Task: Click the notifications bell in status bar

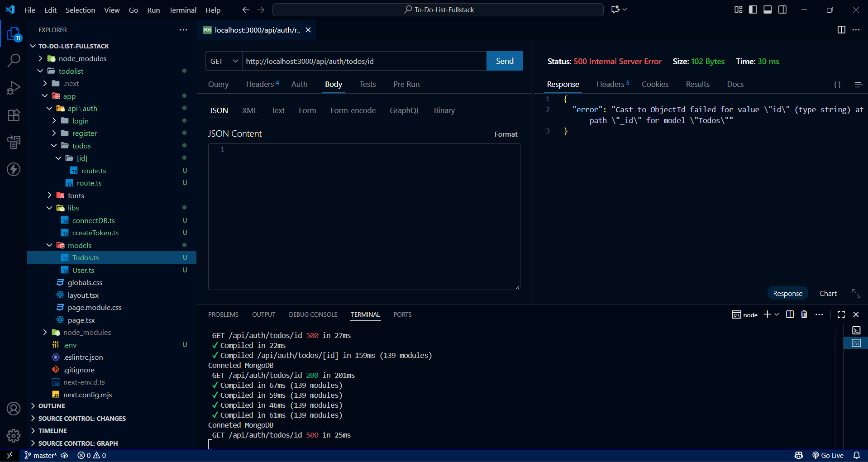Action: pos(856,455)
